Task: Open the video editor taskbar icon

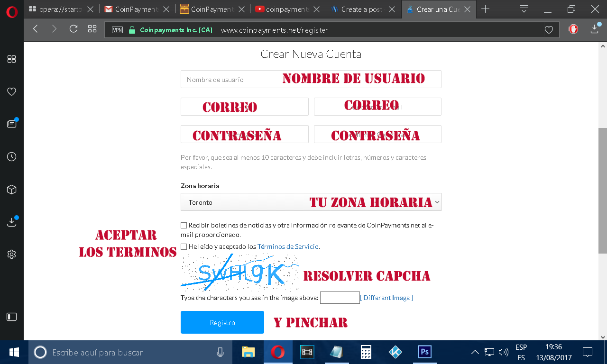Action: 307,352
